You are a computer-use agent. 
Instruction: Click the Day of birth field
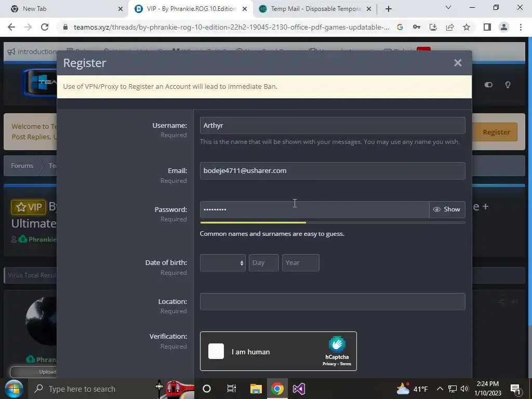click(x=263, y=263)
